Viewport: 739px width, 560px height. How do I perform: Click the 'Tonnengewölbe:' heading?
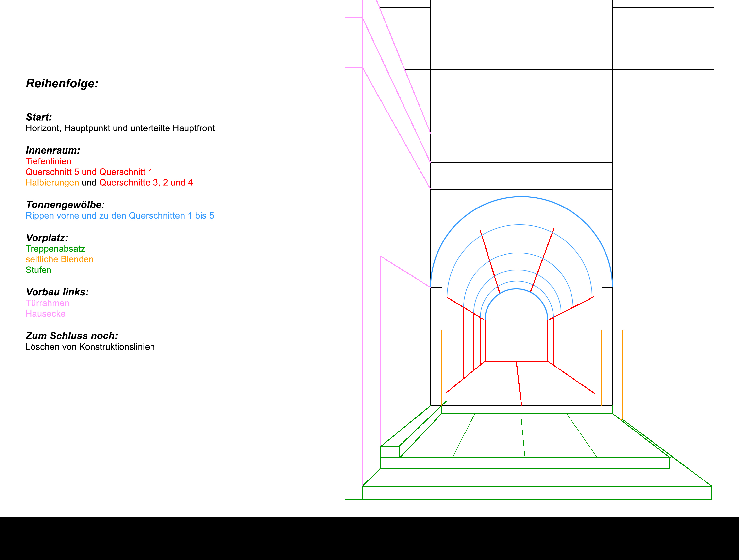tap(65, 205)
